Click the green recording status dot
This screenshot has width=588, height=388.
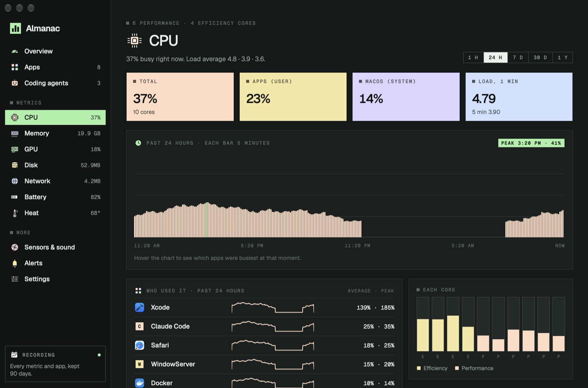[x=99, y=355]
